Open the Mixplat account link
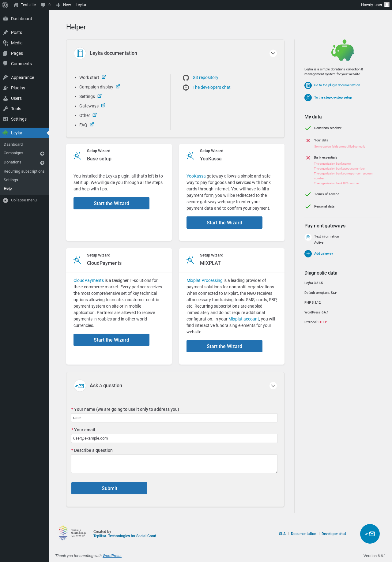Viewport: 392px width, 562px height. click(244, 319)
